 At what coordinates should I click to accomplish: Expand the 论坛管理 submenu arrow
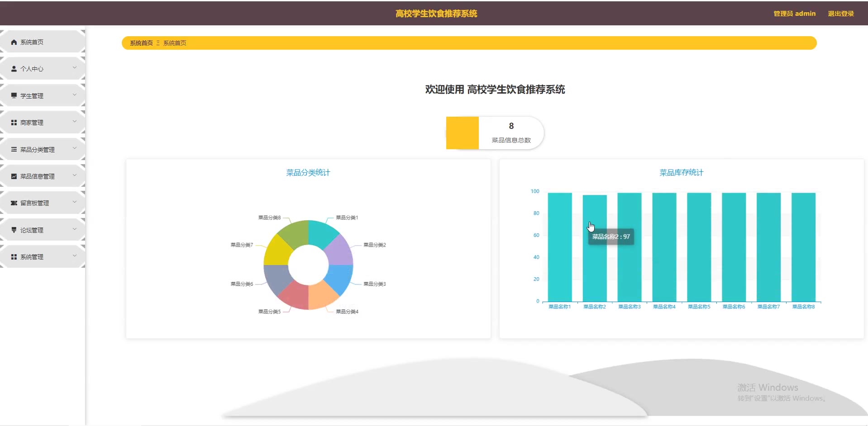tap(75, 229)
